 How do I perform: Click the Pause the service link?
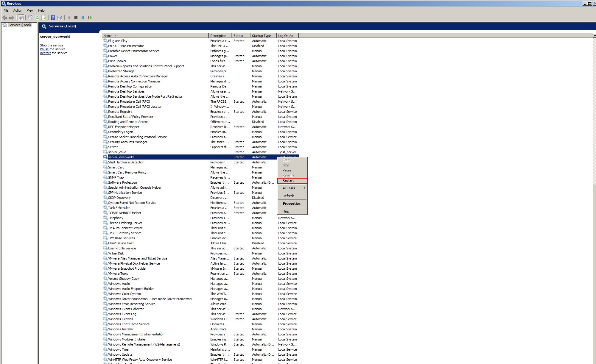pyautogui.click(x=44, y=49)
